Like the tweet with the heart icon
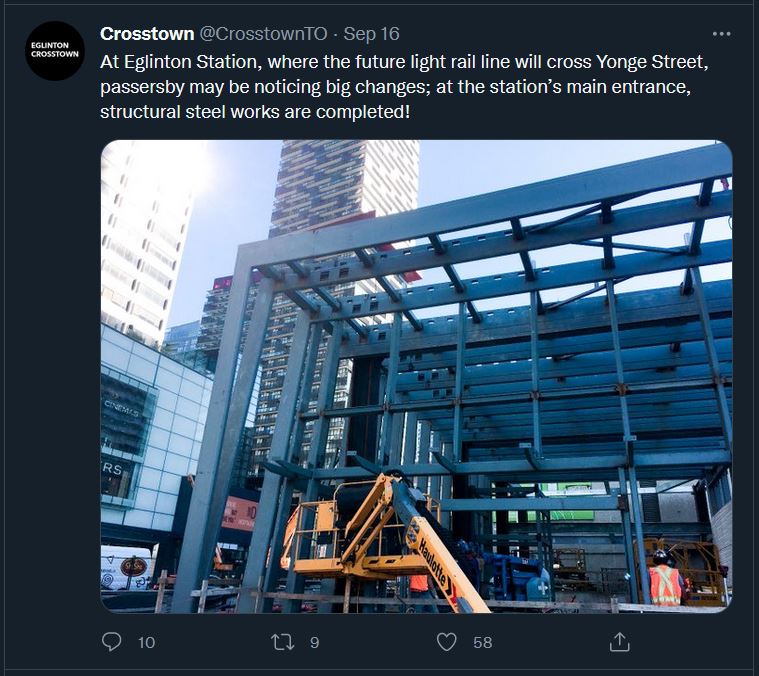759x676 pixels. pos(446,642)
